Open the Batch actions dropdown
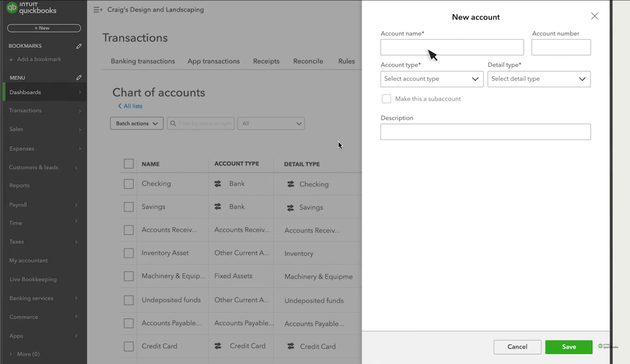This screenshot has height=364, width=630. click(137, 123)
